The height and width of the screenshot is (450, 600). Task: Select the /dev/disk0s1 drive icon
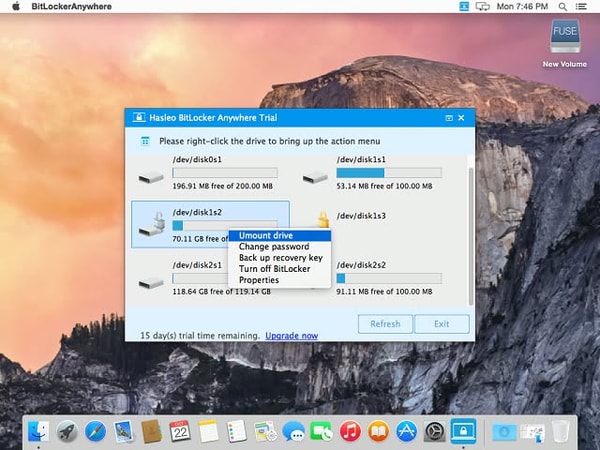(151, 178)
